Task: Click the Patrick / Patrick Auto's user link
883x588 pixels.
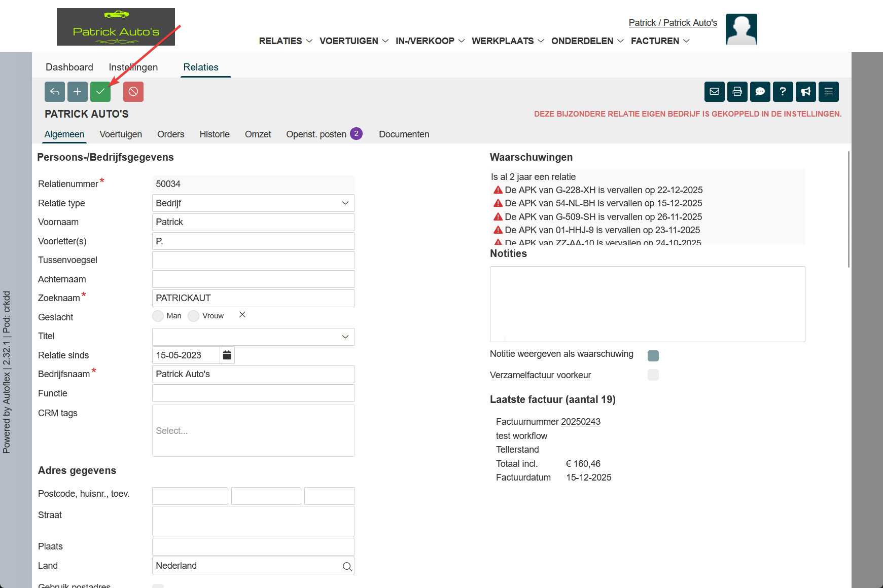Action: pyautogui.click(x=673, y=23)
